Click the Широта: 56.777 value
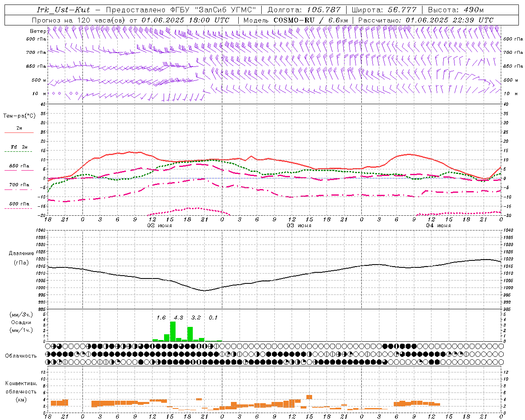The width and height of the screenshot is (525, 420). click(x=384, y=10)
